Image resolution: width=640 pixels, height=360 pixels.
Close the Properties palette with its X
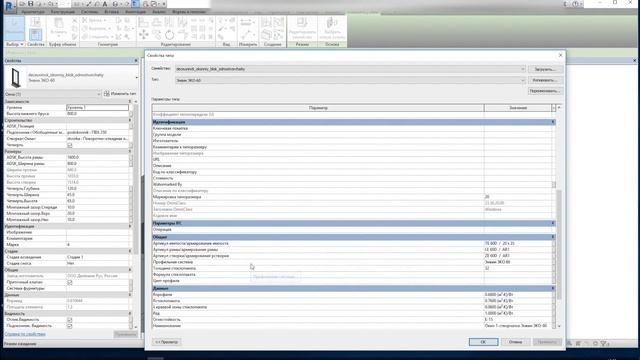click(136, 60)
